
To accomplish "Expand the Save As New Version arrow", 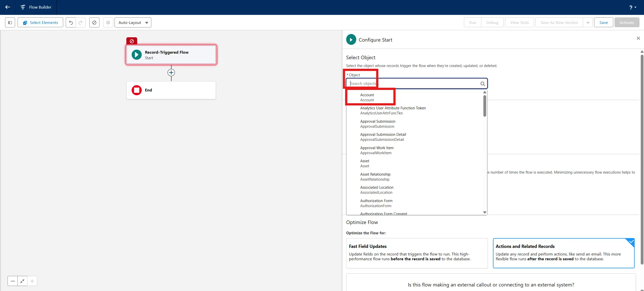I will [x=588, y=22].
